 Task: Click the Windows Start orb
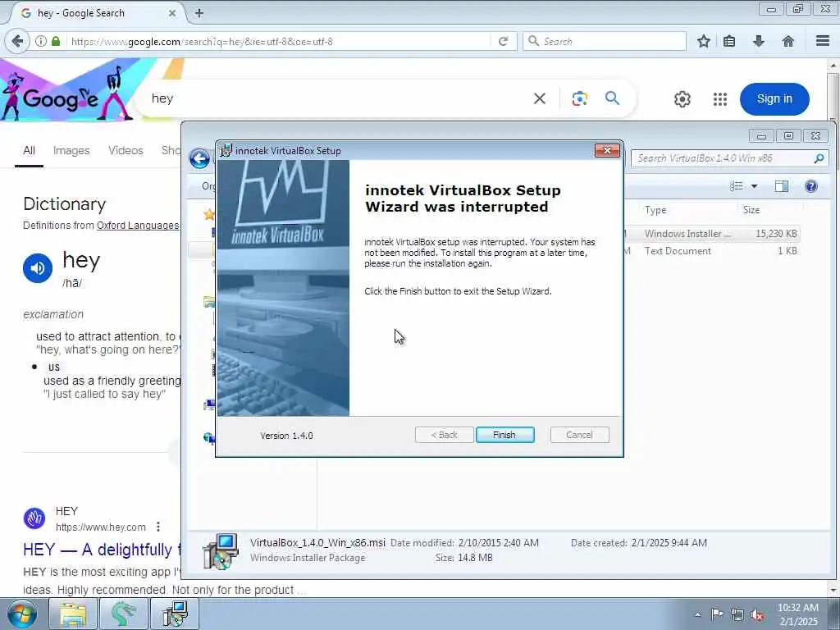[x=22, y=614]
